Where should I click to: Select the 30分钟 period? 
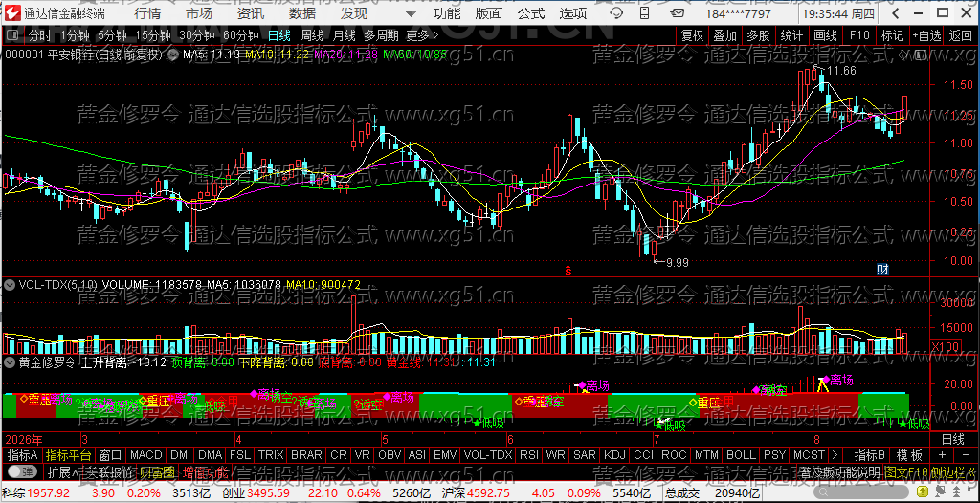point(197,35)
